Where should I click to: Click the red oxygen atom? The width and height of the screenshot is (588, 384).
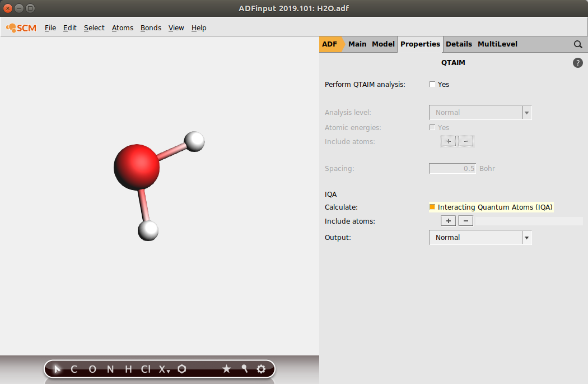(x=137, y=167)
